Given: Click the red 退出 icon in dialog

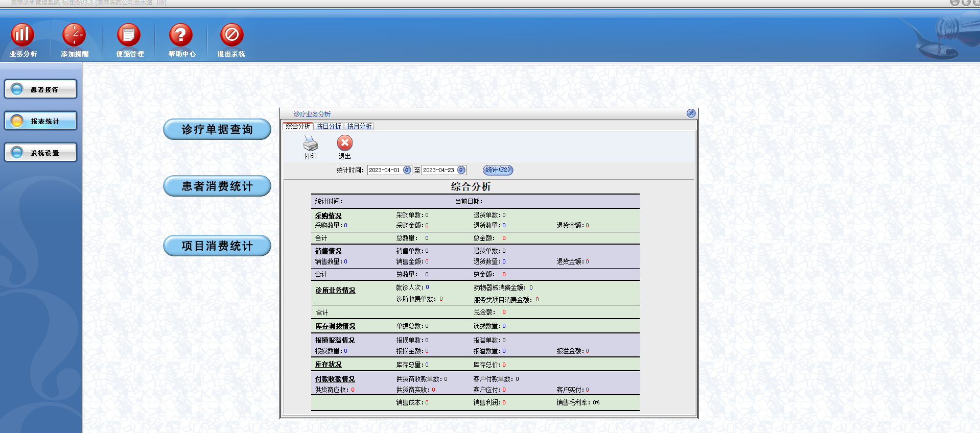Looking at the screenshot, I should point(345,147).
